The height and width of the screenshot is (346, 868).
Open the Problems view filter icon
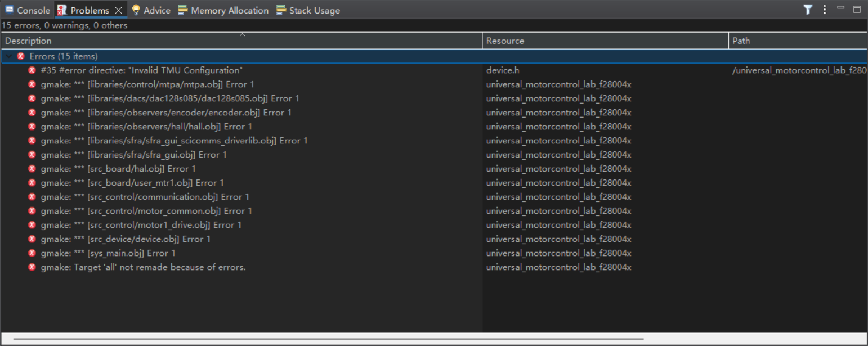pyautogui.click(x=808, y=10)
